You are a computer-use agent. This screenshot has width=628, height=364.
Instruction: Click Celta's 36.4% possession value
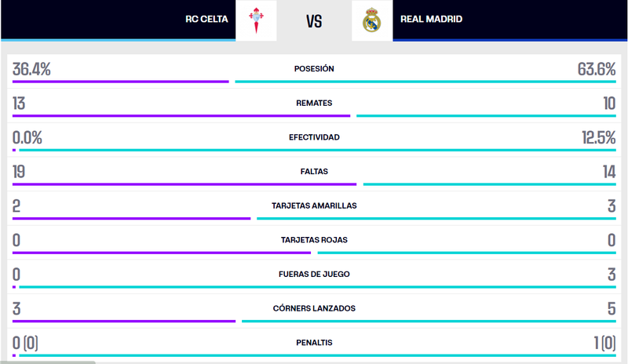coord(32,70)
